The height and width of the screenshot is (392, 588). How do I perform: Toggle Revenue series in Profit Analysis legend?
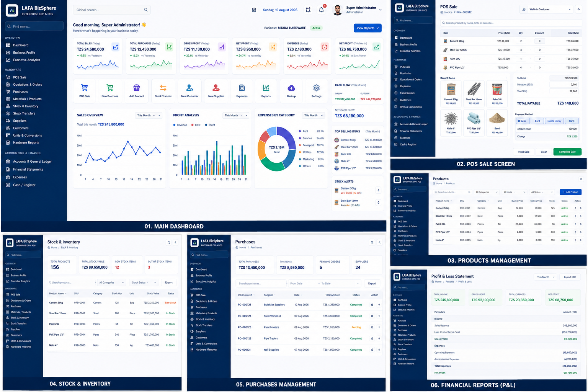pos(180,125)
